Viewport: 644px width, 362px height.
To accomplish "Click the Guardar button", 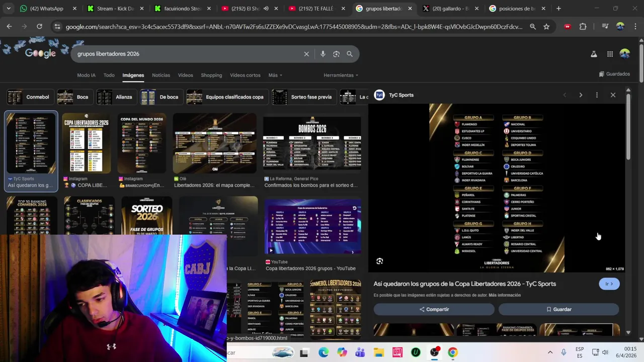I will click(x=558, y=309).
